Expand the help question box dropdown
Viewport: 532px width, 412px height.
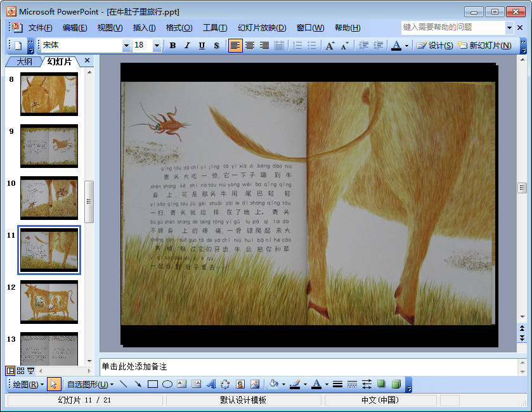pos(509,28)
